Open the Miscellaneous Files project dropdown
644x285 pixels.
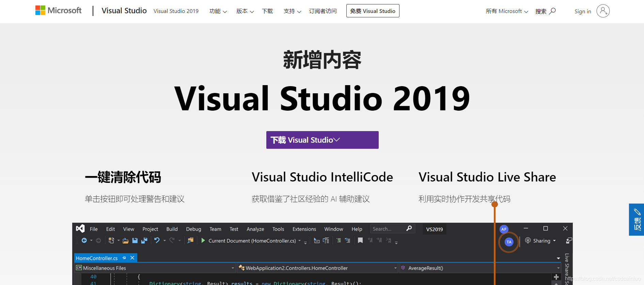155,268
